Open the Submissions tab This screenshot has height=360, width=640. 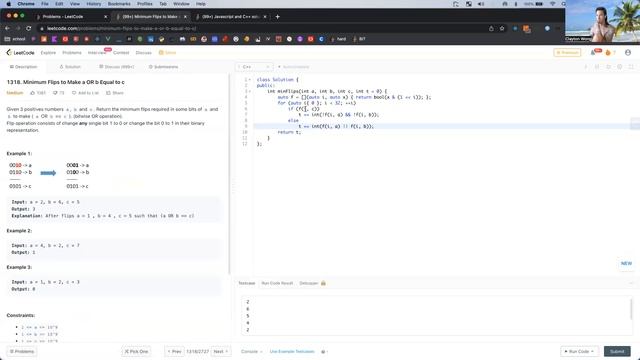coord(163,67)
